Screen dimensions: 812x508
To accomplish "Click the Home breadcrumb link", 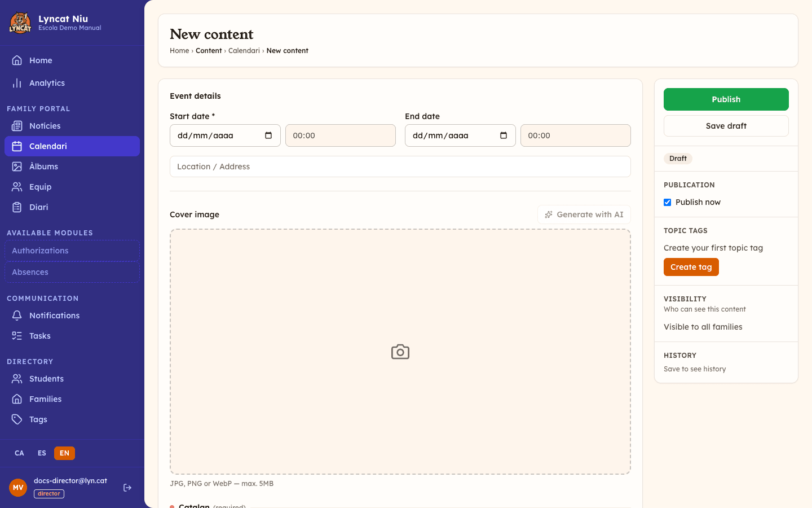I will [179, 51].
